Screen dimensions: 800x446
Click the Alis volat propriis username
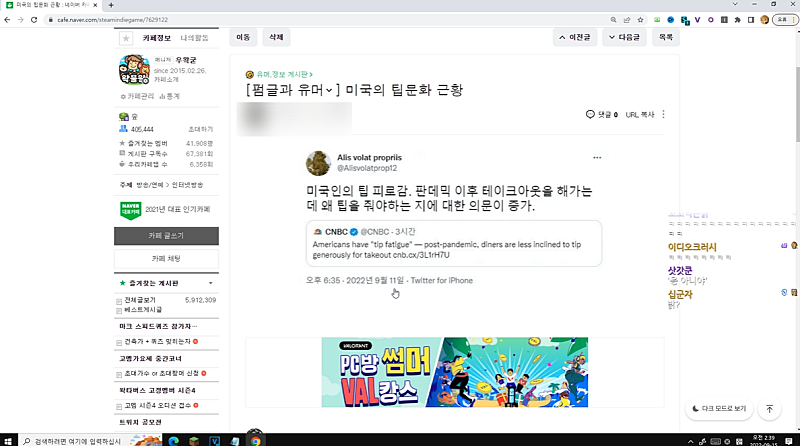click(x=369, y=158)
